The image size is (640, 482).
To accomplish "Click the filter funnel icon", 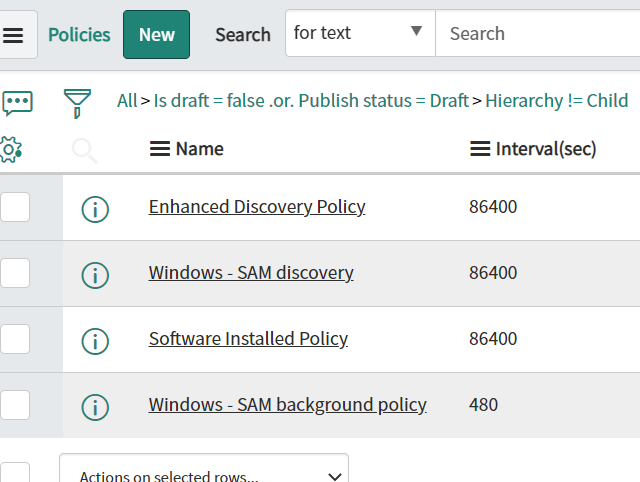I will 77,101.
